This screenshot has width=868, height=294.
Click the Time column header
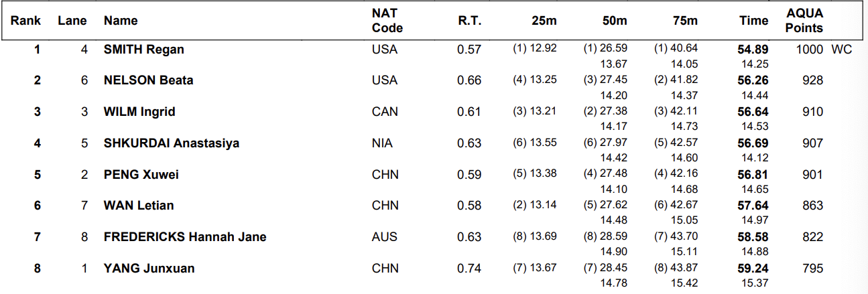tap(754, 21)
